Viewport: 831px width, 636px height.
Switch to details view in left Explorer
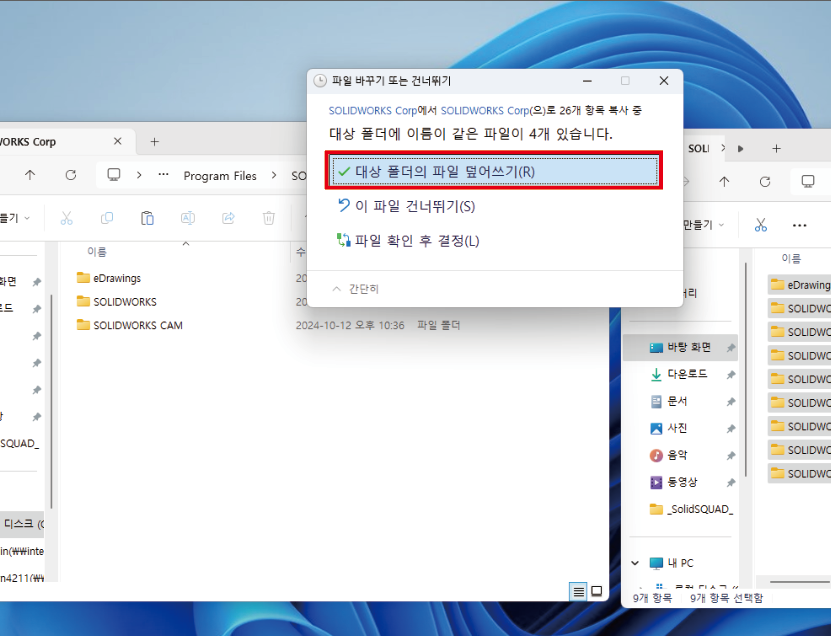tap(579, 591)
